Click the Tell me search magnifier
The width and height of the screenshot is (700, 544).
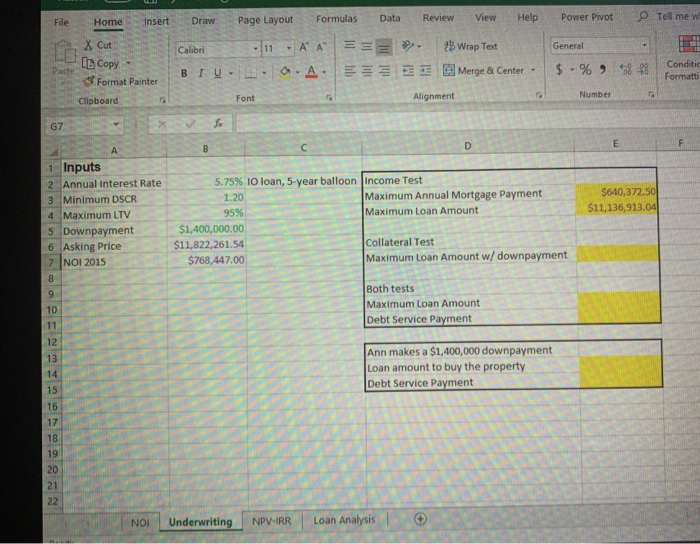point(642,17)
